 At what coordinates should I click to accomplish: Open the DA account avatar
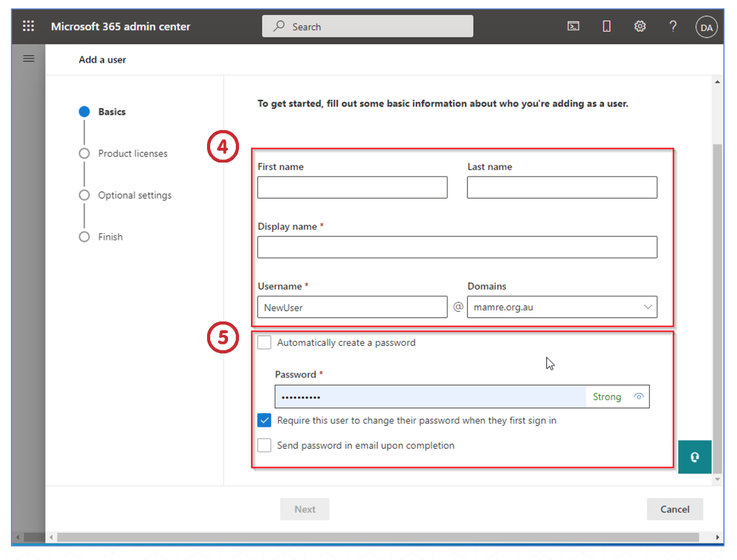[x=706, y=27]
